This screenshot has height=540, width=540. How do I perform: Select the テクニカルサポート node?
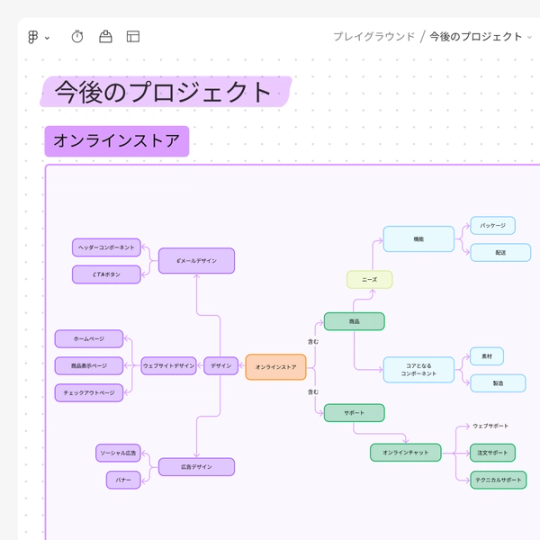[x=498, y=480]
